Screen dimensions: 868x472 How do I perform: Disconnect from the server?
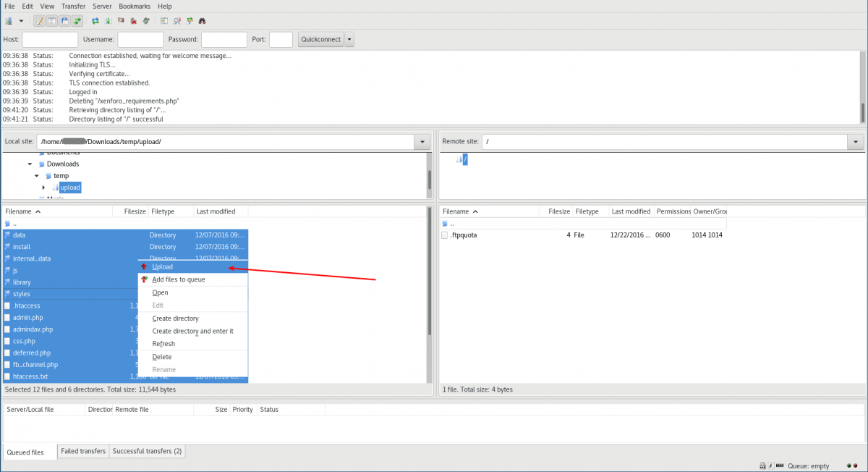(133, 20)
